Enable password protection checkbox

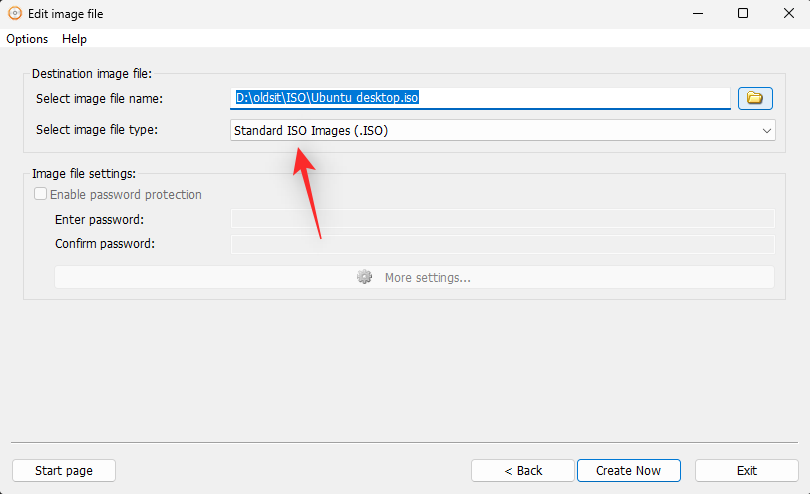[40, 194]
